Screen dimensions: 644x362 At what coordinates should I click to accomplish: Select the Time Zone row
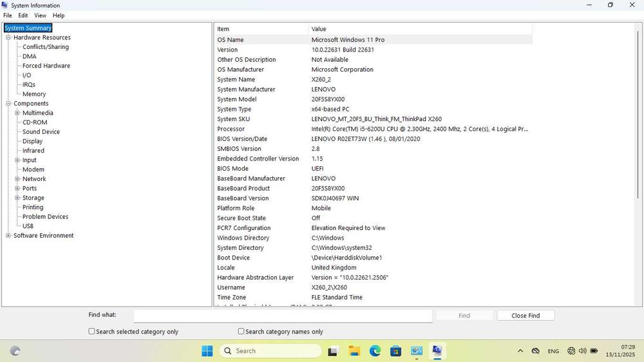[374, 298]
